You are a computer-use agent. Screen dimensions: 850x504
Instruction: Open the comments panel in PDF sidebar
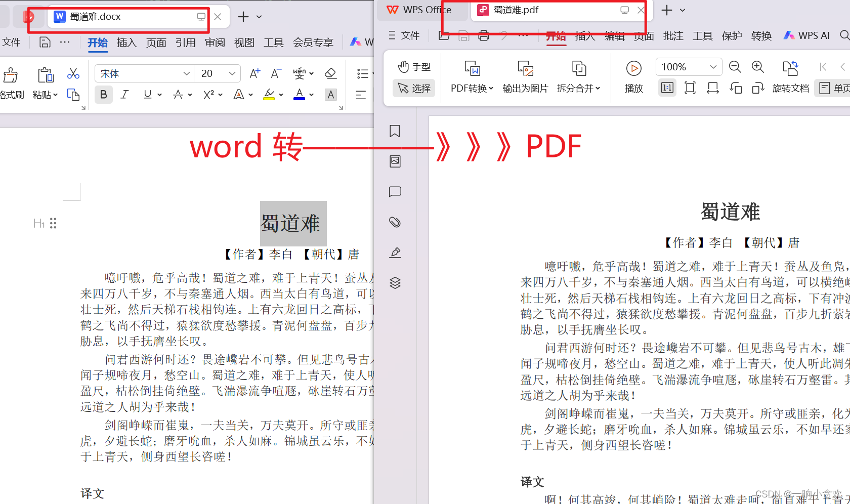click(x=395, y=192)
